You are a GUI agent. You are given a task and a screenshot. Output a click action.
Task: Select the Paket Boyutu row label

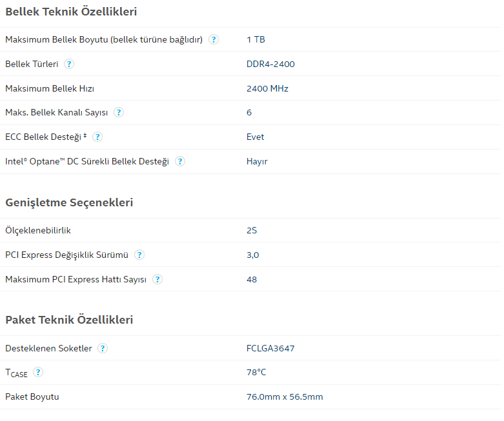pyautogui.click(x=32, y=397)
